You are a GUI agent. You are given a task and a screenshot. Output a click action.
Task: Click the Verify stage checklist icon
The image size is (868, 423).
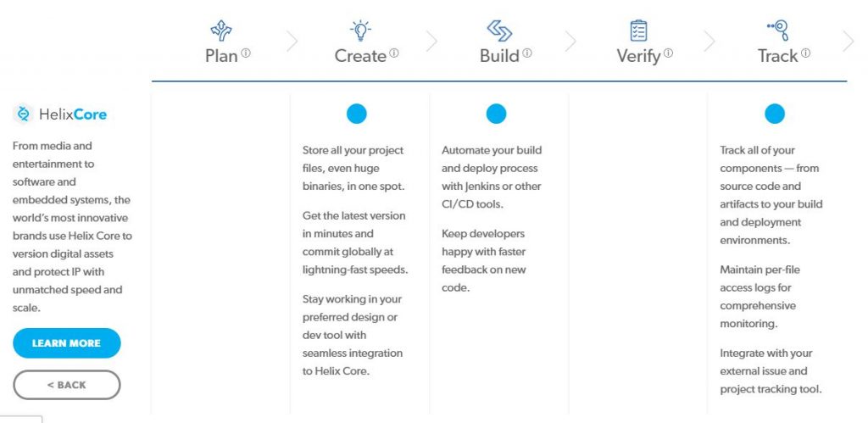pos(638,31)
